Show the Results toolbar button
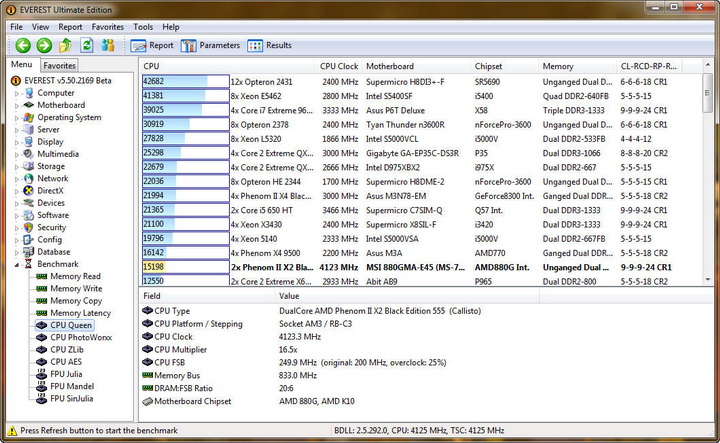Viewport: 720px width, 443px height. coord(270,45)
